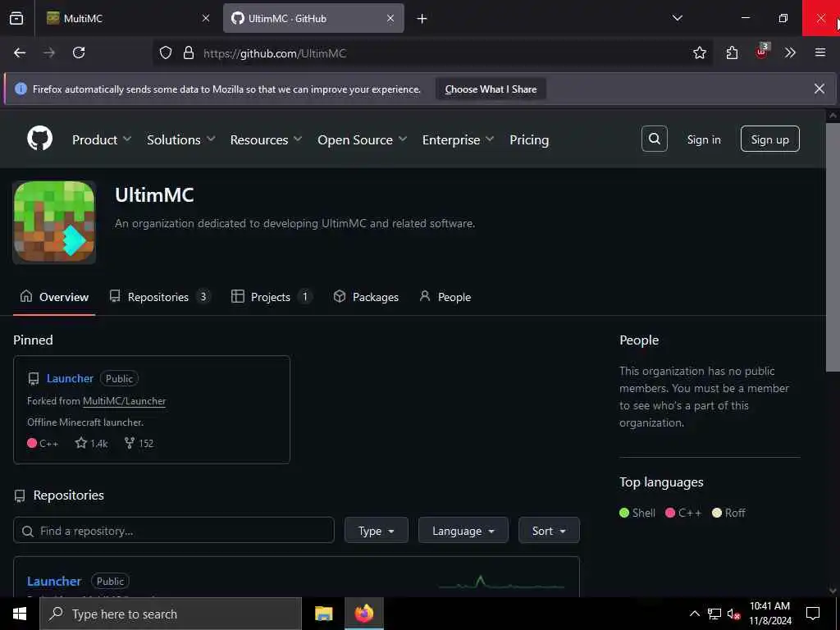Click the padlock site security icon

(x=188, y=53)
